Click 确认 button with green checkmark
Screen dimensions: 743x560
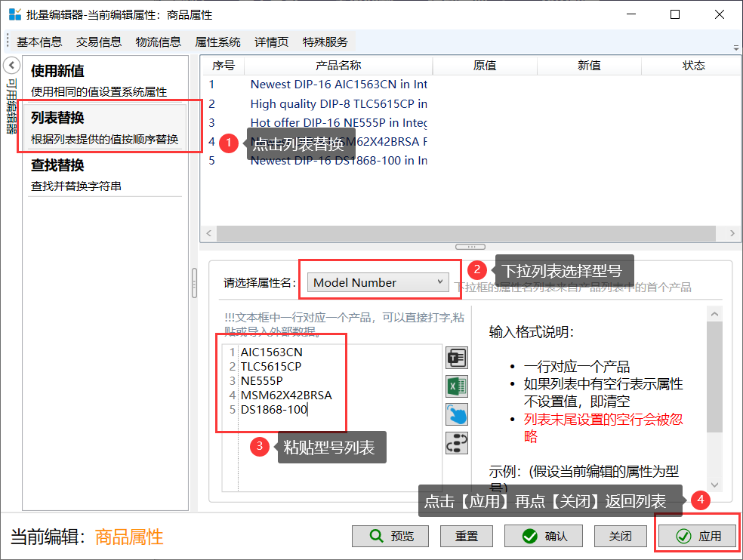click(543, 536)
